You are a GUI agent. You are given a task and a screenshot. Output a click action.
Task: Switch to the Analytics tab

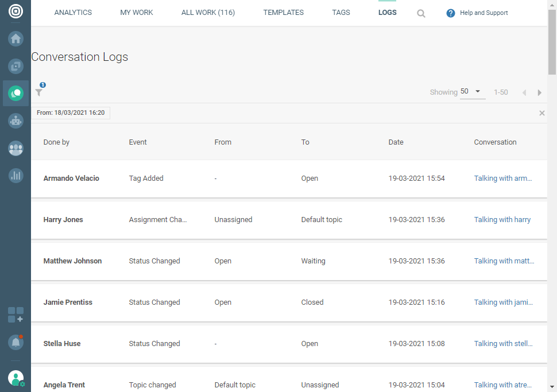pos(73,13)
